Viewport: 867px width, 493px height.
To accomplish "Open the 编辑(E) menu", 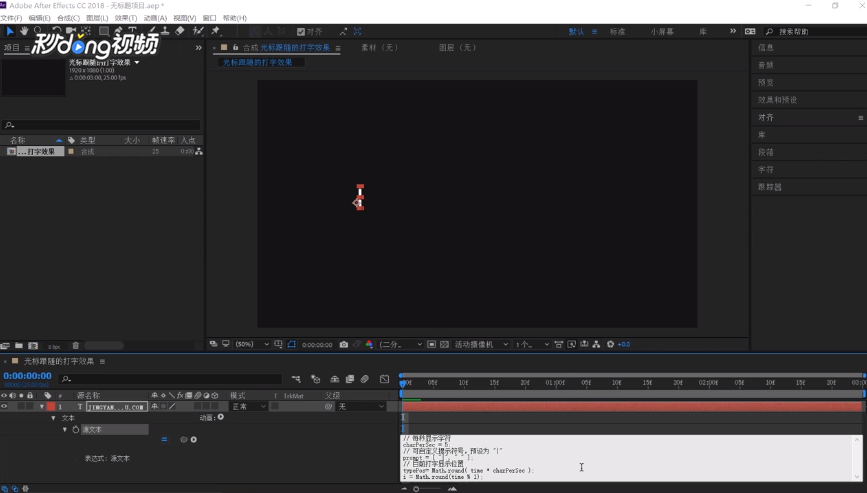I will coord(39,18).
